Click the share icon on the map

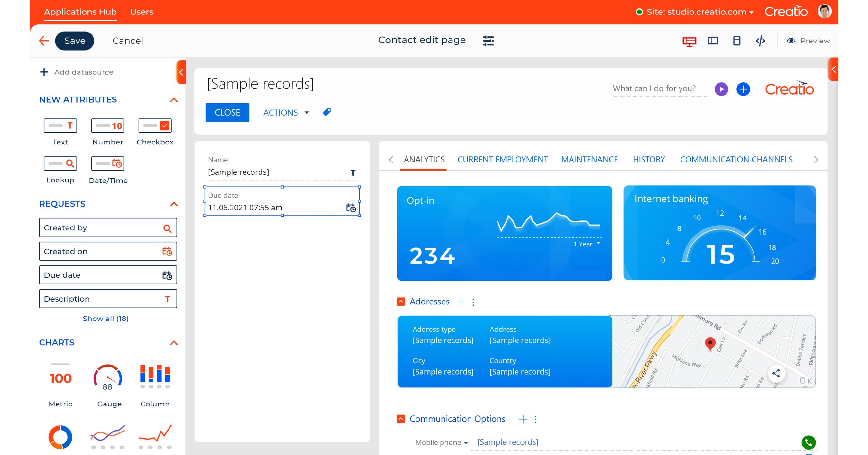777,373
